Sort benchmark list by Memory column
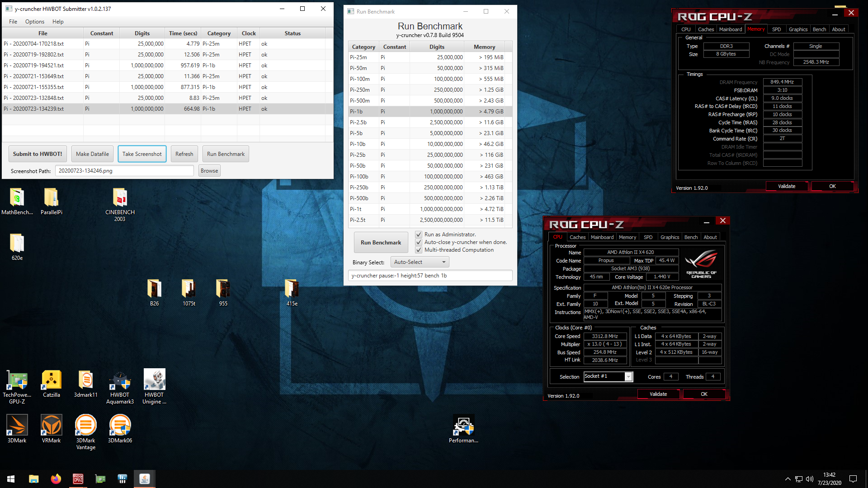The image size is (868, 488). [x=484, y=47]
